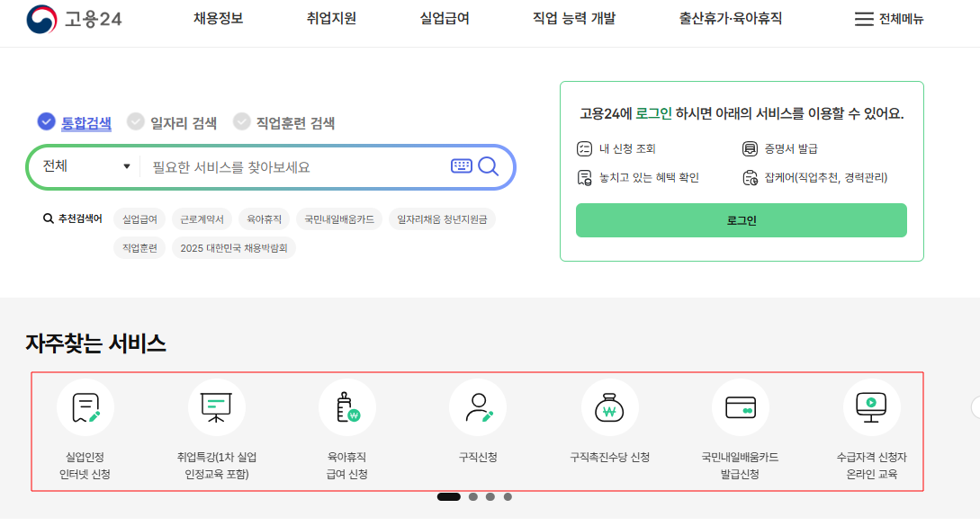The height and width of the screenshot is (526, 980).
Task: Open 수급자격 신청자 온라인 교육 icon
Action: pyautogui.click(x=871, y=407)
